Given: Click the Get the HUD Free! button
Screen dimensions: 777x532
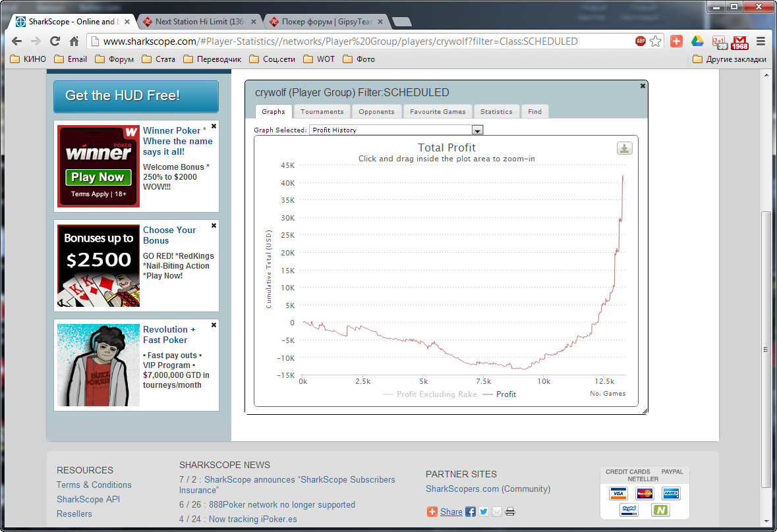Looking at the screenshot, I should [x=135, y=96].
